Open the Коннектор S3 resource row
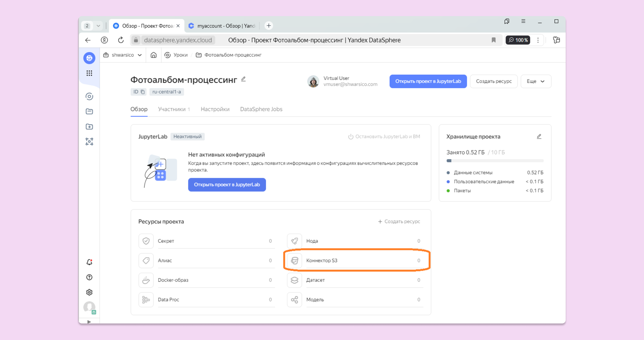The height and width of the screenshot is (340, 644). 355,261
